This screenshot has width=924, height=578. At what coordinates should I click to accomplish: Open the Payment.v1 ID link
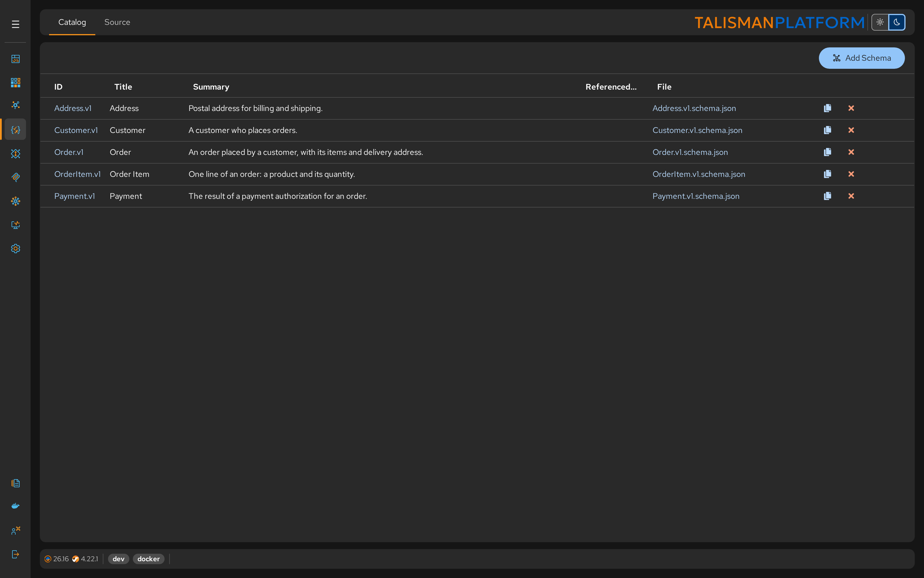(74, 196)
